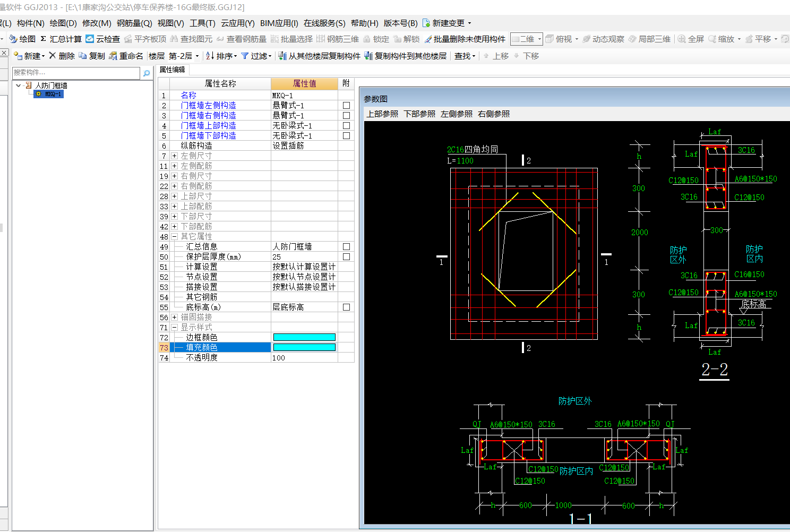The width and height of the screenshot is (790, 532).
Task: Expand the 上部配筋 property group
Action: point(174,206)
